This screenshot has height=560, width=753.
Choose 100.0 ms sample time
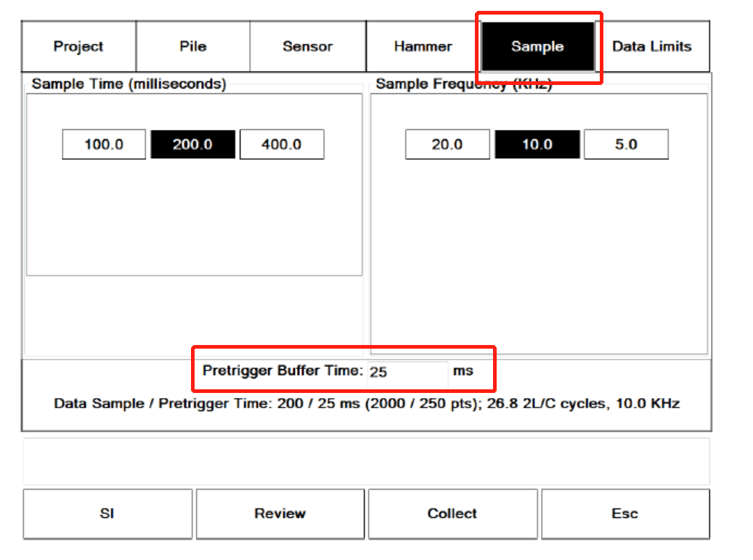(104, 145)
